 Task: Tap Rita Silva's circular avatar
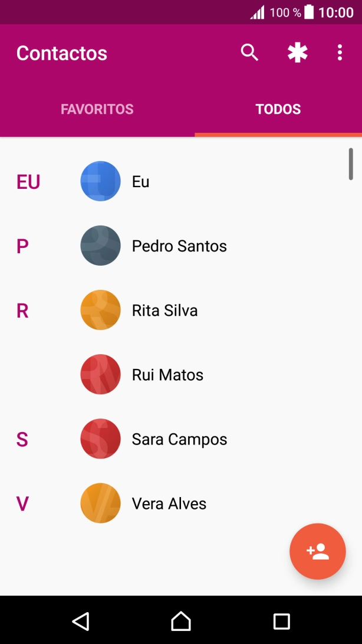pos(100,310)
